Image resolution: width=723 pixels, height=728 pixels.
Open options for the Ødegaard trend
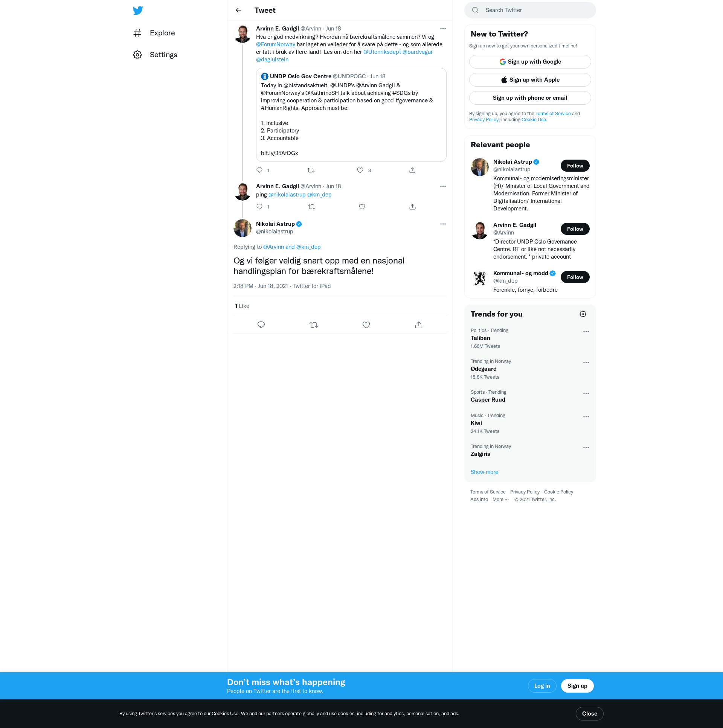[586, 363]
